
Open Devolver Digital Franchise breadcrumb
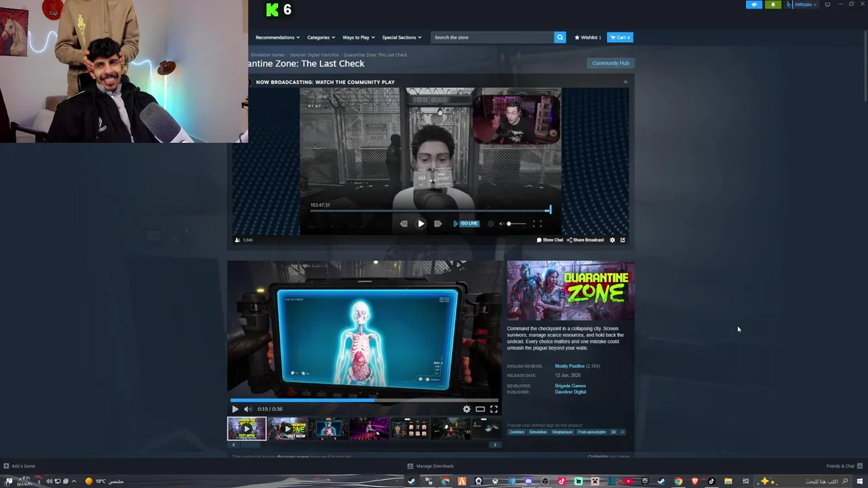[x=314, y=55]
